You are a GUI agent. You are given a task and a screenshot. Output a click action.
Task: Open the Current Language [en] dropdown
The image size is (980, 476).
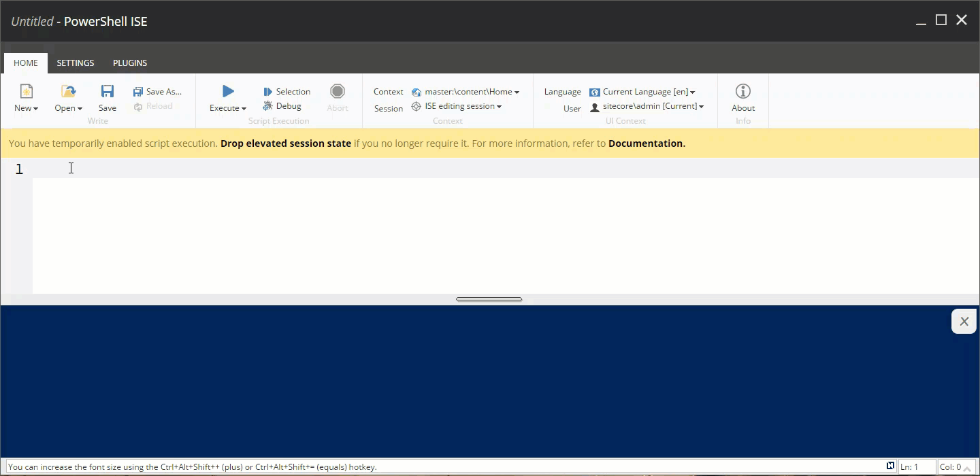tap(642, 92)
